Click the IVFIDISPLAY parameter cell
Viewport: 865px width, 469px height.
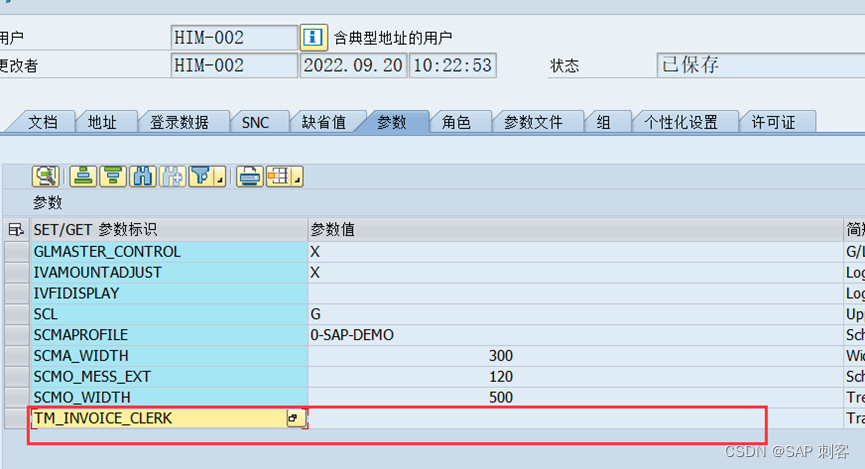pos(169,294)
